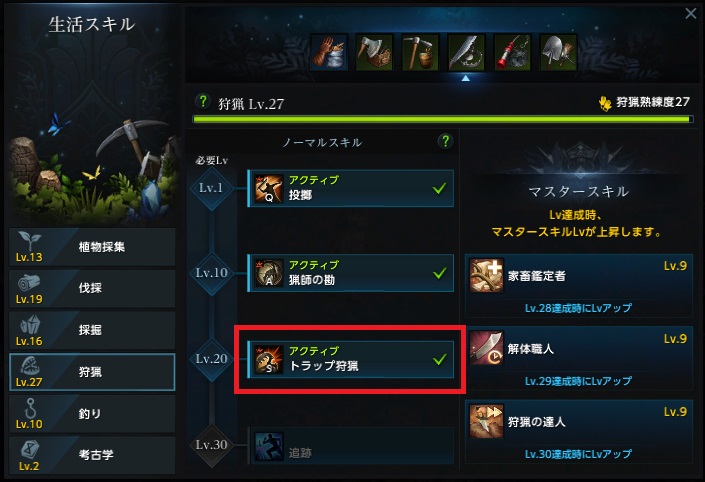Switch to the 考古学 skill tab
Viewport: 705px width, 482px height.
pos(92,455)
